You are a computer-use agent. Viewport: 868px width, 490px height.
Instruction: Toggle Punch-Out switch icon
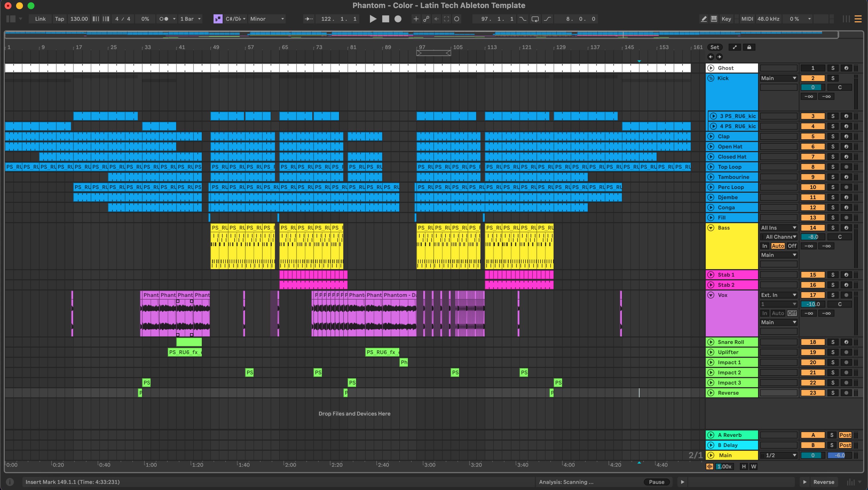[x=547, y=19]
